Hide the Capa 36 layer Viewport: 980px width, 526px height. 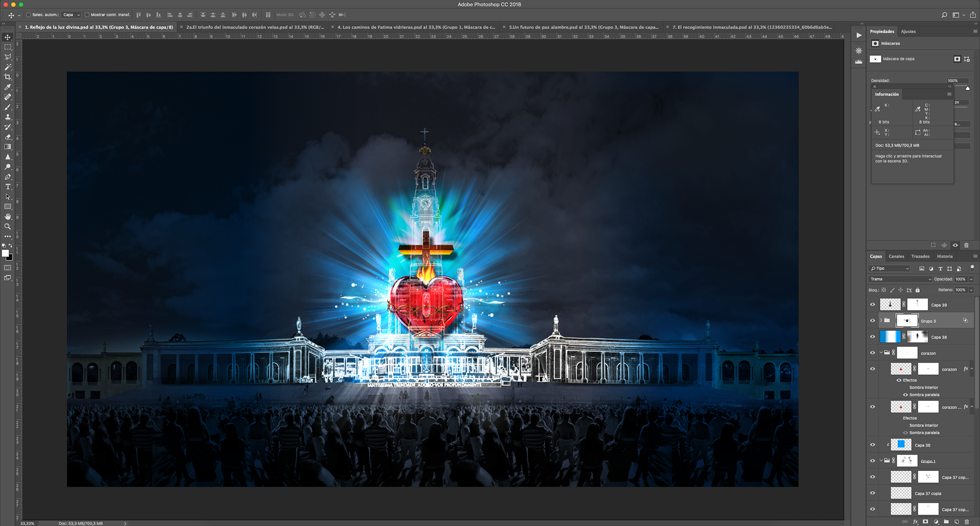point(872,445)
